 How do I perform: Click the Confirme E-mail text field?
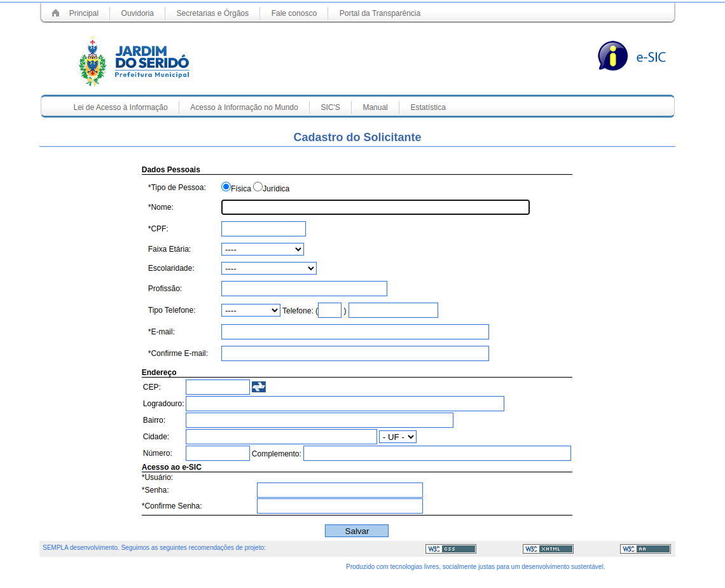[355, 353]
